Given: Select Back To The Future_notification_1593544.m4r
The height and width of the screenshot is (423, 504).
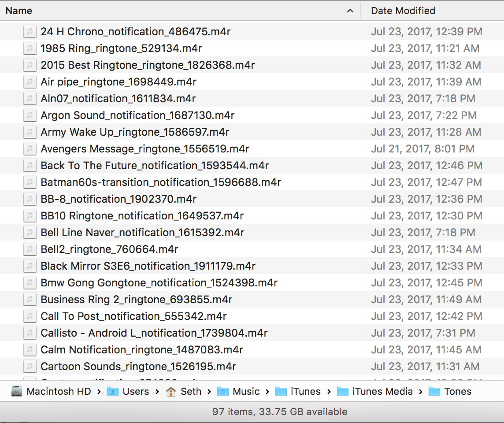Looking at the screenshot, I should tap(155, 165).
